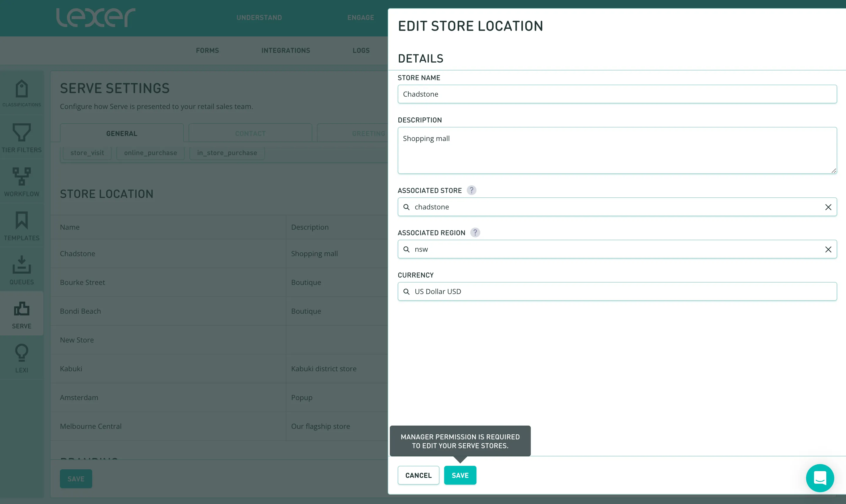Clear the nsw associated region value
Screen dimensions: 846x504
828,249
